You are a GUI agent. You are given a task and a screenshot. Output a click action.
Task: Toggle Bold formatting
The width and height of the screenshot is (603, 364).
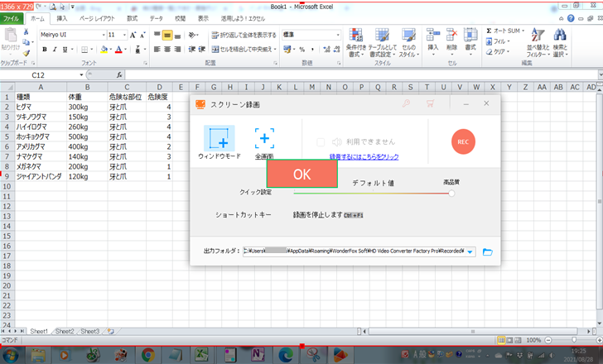click(x=45, y=49)
